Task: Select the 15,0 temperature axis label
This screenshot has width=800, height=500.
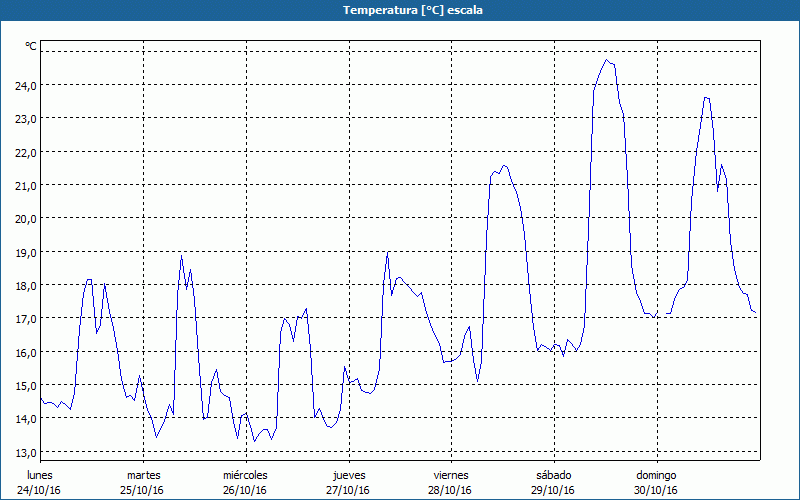Action: pyautogui.click(x=24, y=385)
